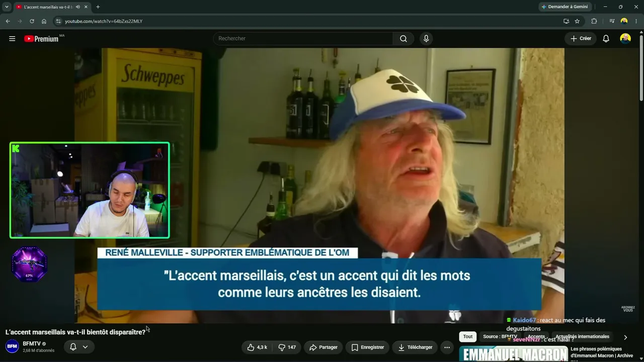Viewport: 644px width, 362px height.
Task: Select the 'Tout' filter chip
Action: pyautogui.click(x=468, y=337)
